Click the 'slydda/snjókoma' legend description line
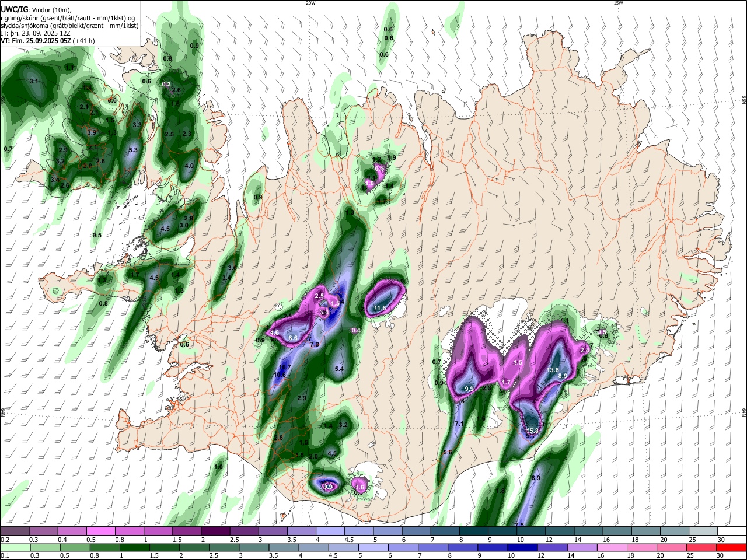747x560 pixels. pyautogui.click(x=69, y=25)
